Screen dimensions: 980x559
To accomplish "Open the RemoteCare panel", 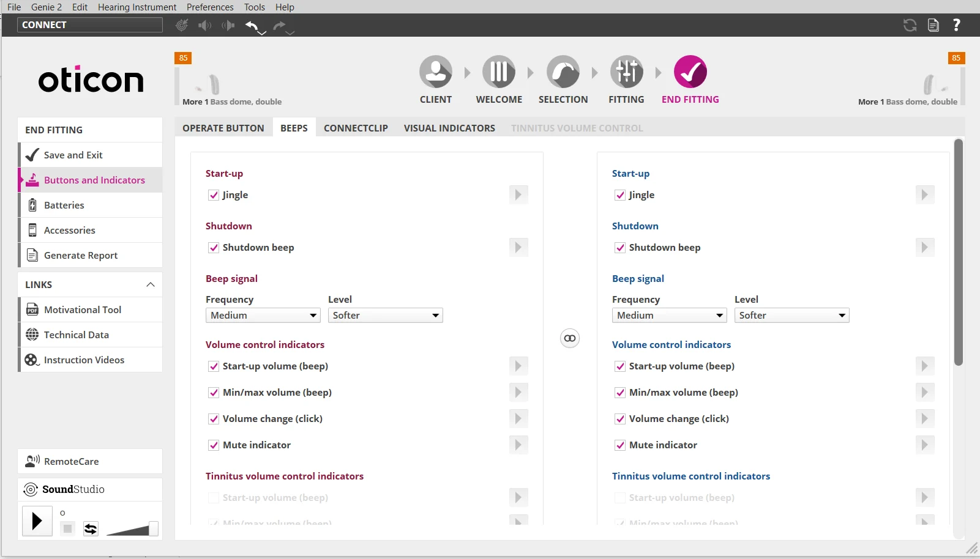I will (90, 462).
